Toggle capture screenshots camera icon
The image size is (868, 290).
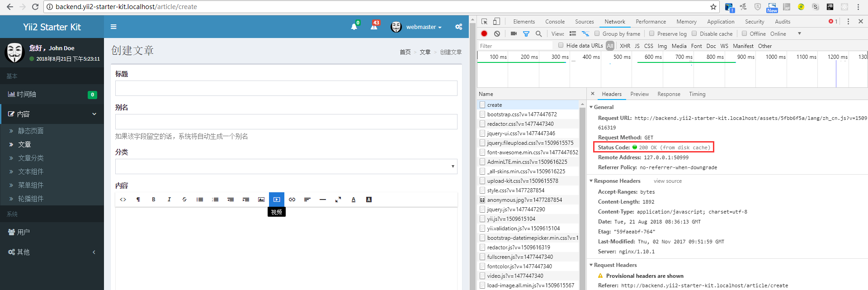514,33
